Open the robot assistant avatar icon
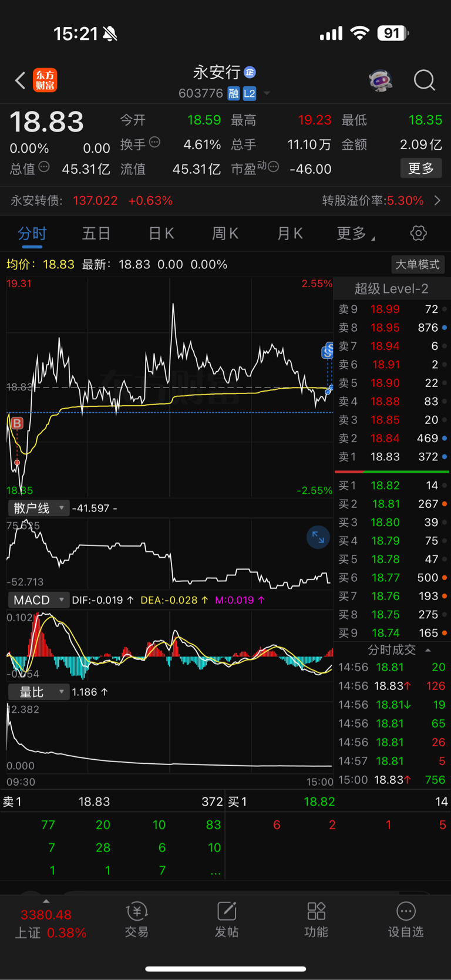This screenshot has width=451, height=980. (x=381, y=80)
